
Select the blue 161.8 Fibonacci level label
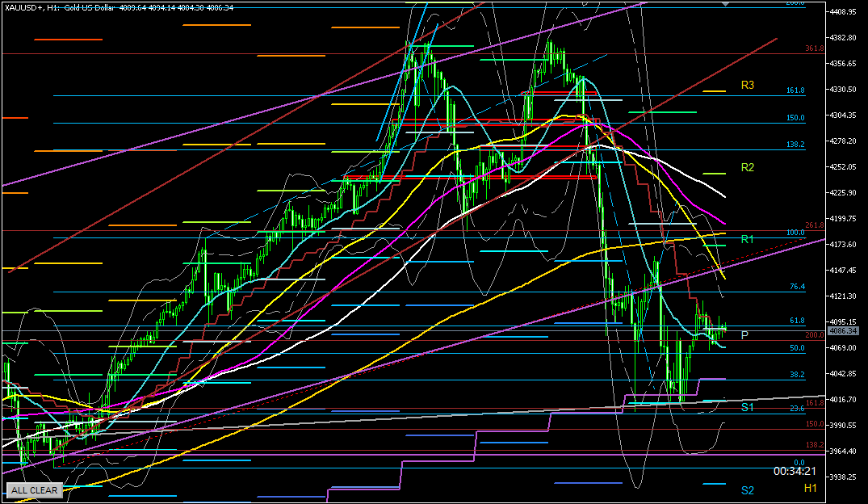tap(795, 90)
